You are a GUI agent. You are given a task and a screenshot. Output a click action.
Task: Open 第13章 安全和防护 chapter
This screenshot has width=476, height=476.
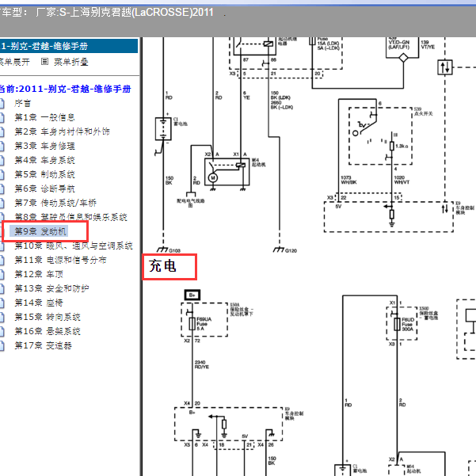(x=52, y=288)
